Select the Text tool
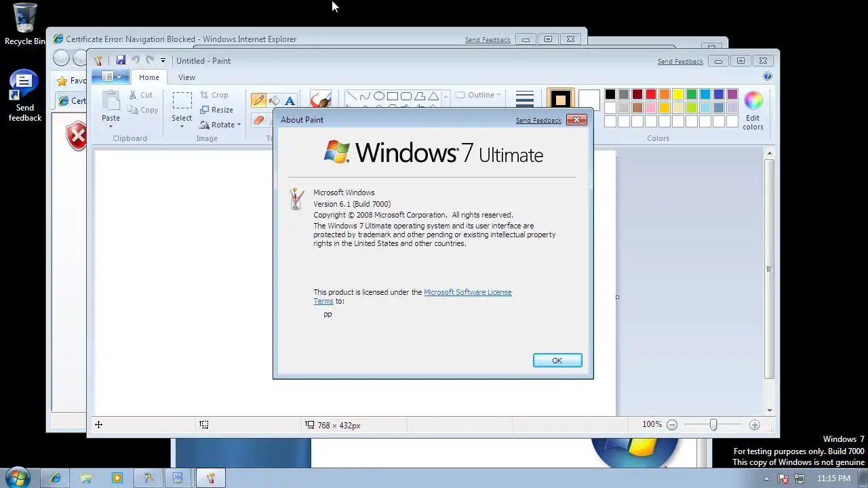Screen dimensions: 868x488 [290, 100]
